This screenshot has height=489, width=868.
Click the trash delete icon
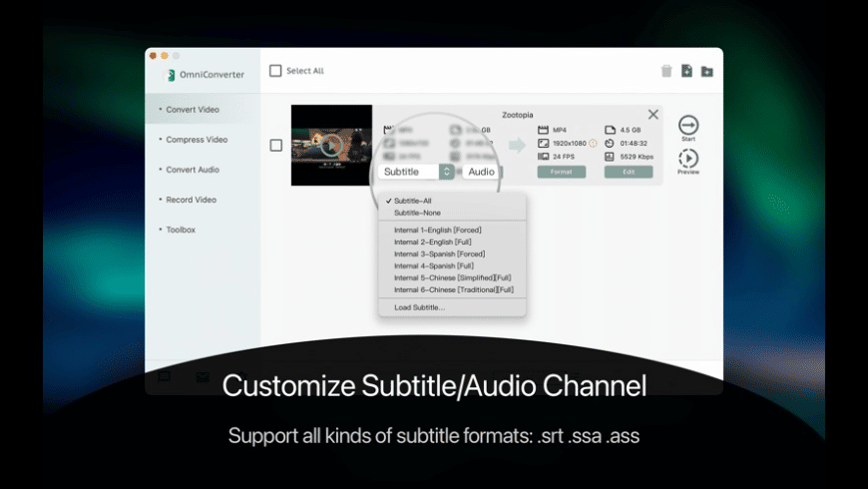666,71
